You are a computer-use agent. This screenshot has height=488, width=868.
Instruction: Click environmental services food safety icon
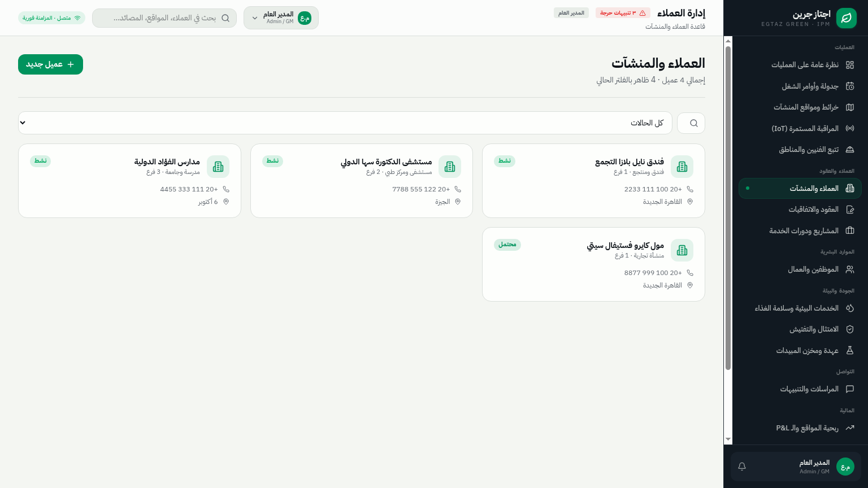[x=849, y=308]
